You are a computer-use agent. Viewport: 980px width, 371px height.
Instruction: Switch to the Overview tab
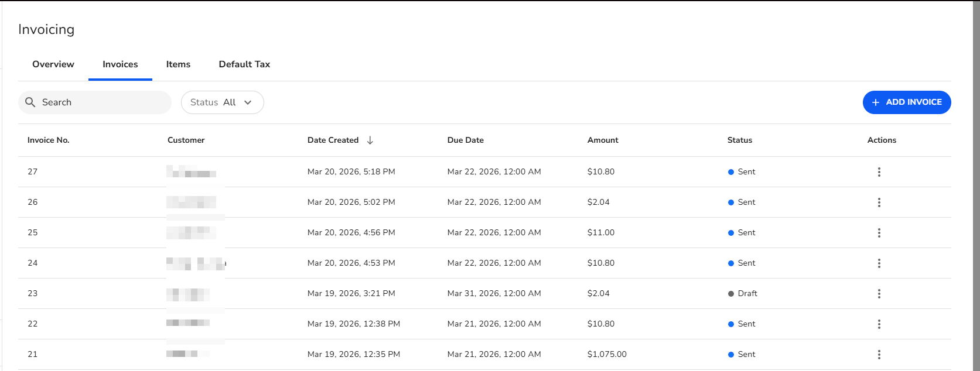(x=53, y=64)
